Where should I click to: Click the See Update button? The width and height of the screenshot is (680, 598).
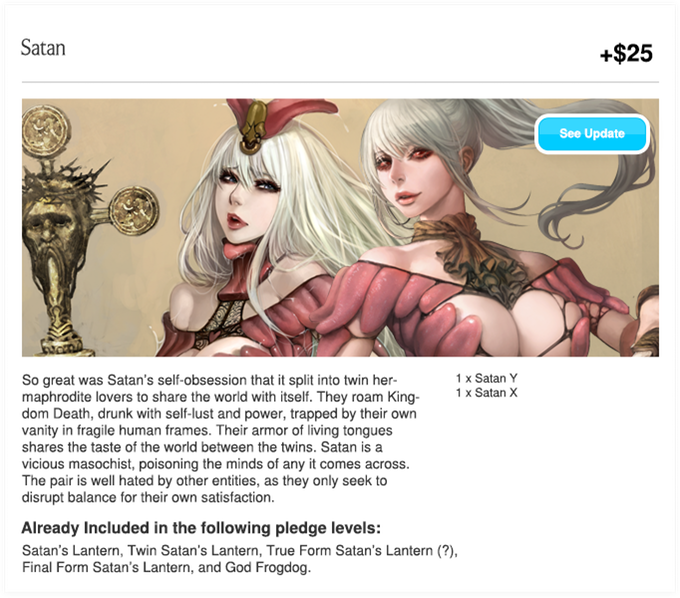[592, 134]
